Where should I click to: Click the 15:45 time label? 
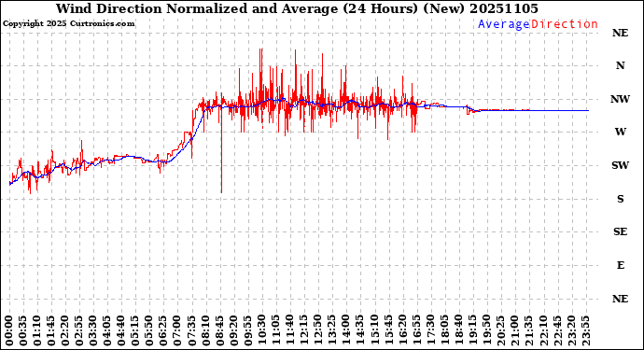tap(388, 331)
